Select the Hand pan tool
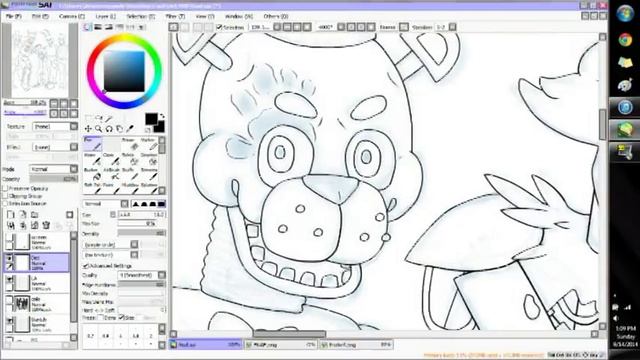The height and width of the screenshot is (360, 640). coord(120,129)
